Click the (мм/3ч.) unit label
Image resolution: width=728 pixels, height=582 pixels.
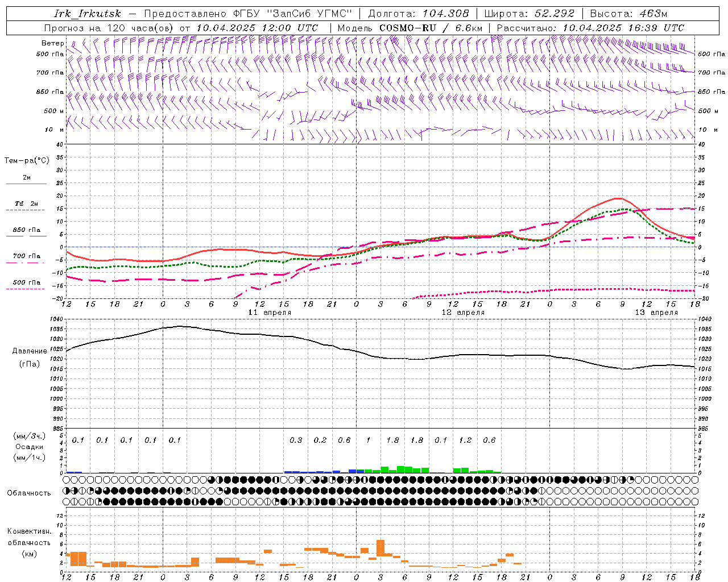point(30,436)
